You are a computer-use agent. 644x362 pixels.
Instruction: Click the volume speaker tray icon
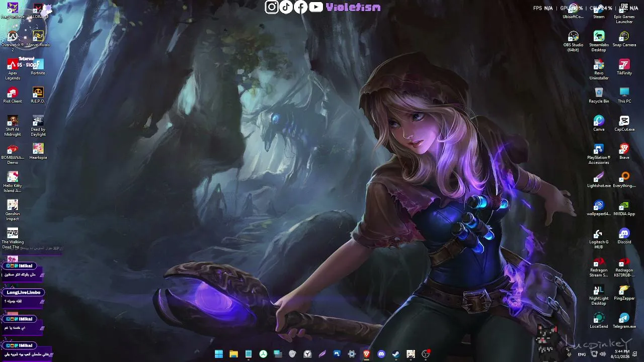coord(603,354)
